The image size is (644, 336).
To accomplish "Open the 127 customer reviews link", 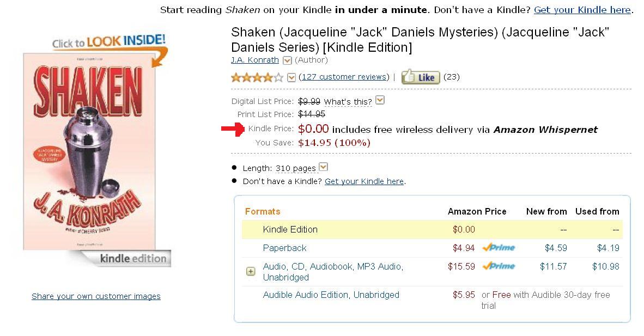I will pyautogui.click(x=344, y=77).
